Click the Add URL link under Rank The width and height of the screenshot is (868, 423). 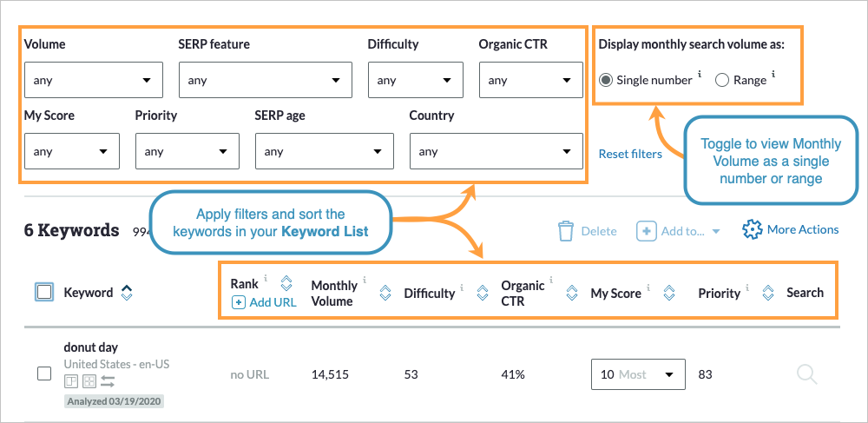[264, 302]
